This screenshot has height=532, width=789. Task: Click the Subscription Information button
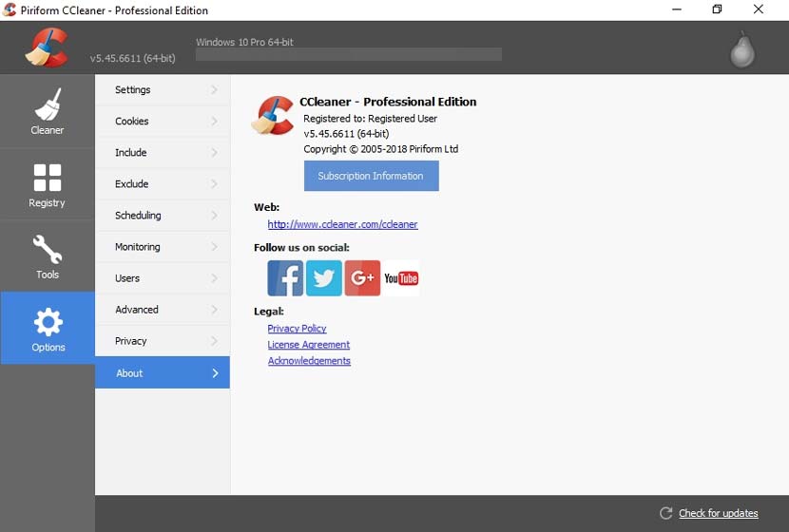[x=372, y=176]
